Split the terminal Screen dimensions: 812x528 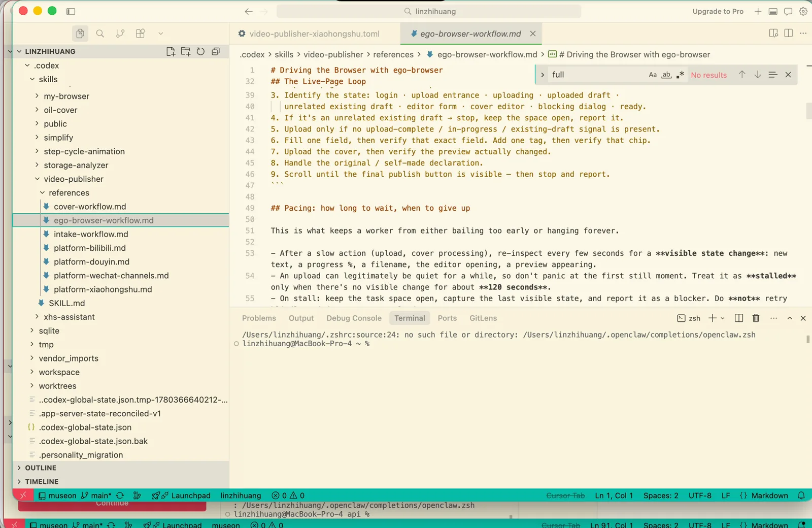739,318
